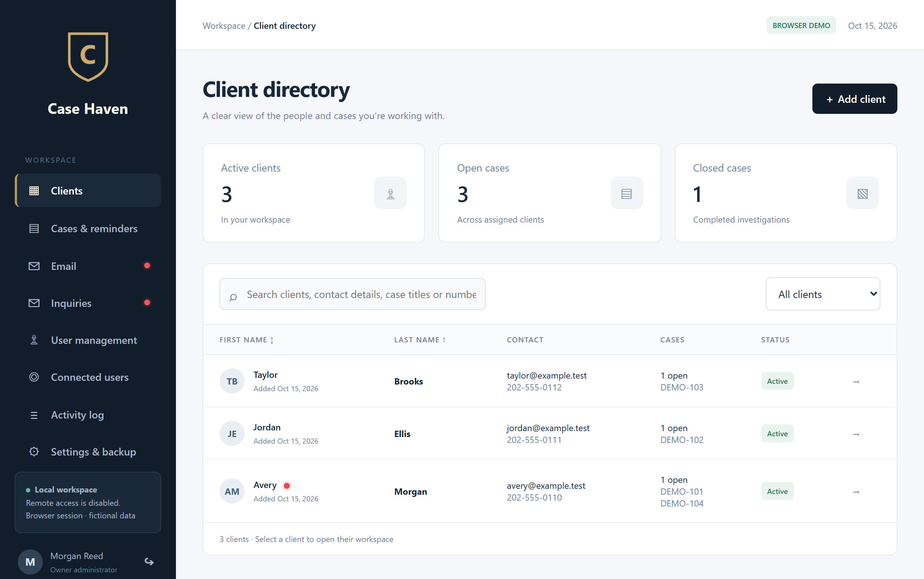Image resolution: width=924 pixels, height=579 pixels.
Task: Click the TB avatar for Taylor Brooks
Action: click(x=232, y=381)
